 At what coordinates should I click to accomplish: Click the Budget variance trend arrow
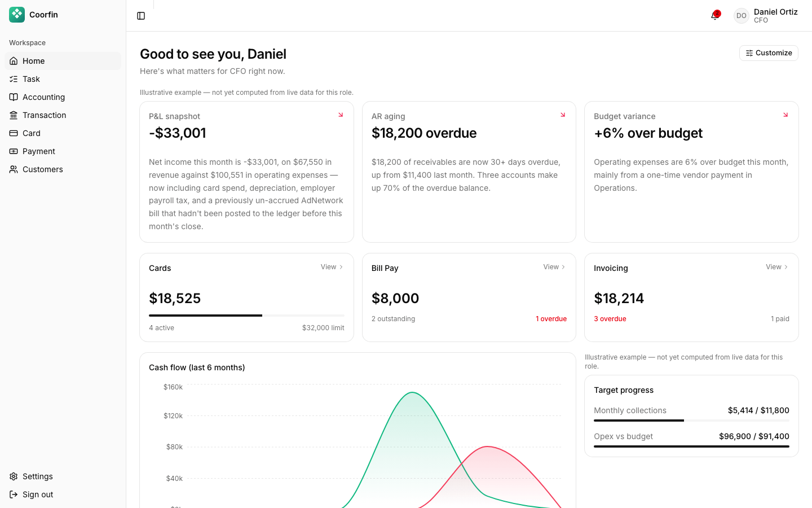[x=785, y=115]
